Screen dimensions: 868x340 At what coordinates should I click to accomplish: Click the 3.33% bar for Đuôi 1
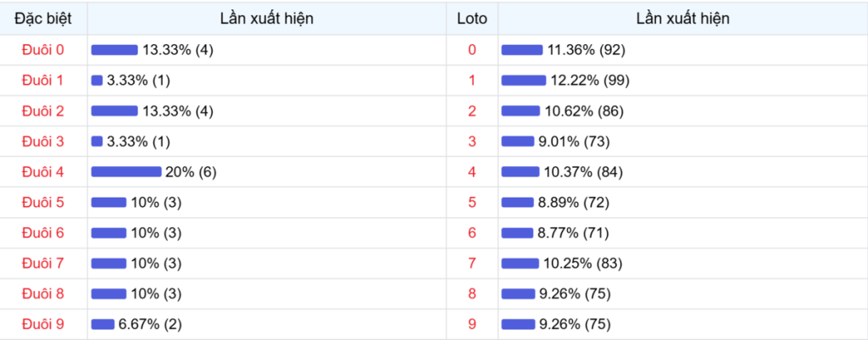(97, 81)
